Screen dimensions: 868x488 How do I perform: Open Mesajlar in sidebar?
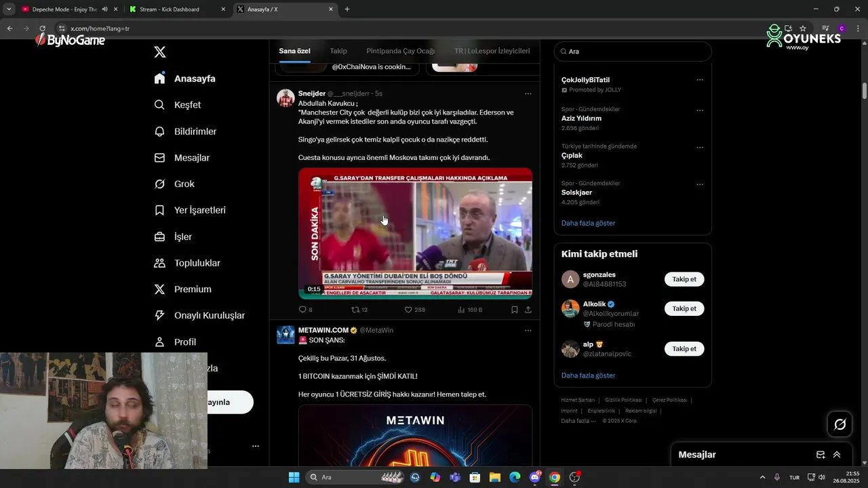pos(182,158)
